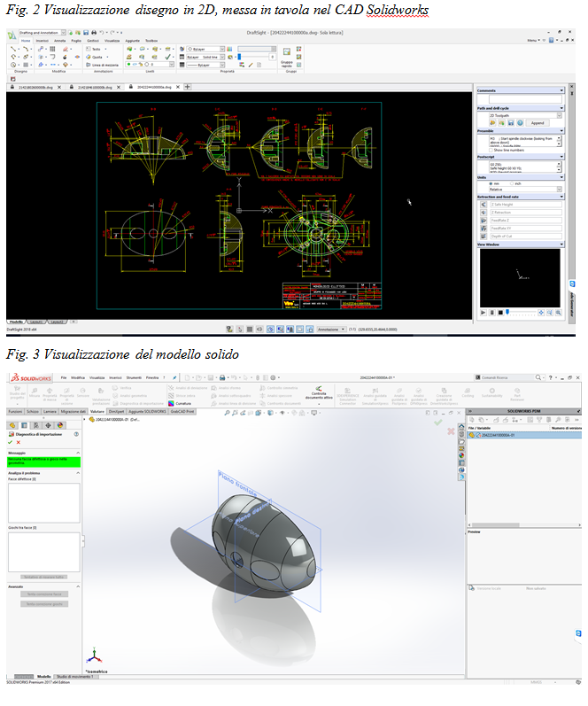Select the mm units radio button
Screen dimensions: 588x706
[x=491, y=183]
